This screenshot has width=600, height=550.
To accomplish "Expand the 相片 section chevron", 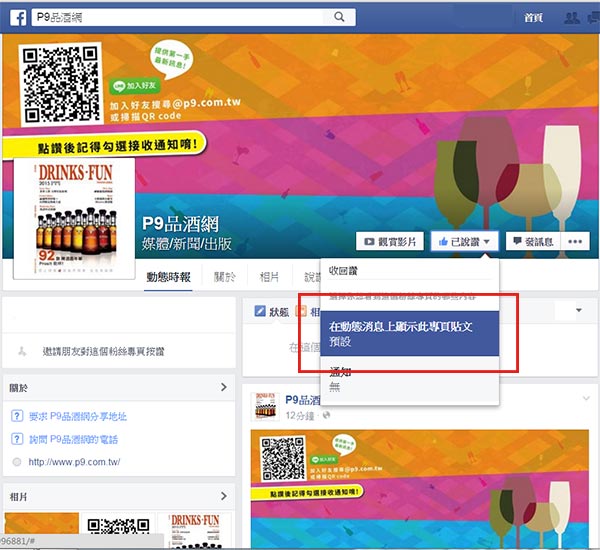I will click(224, 496).
